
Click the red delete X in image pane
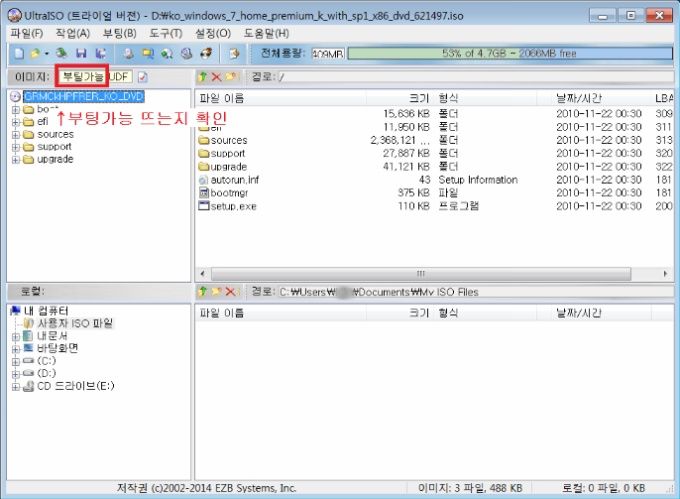[x=216, y=77]
